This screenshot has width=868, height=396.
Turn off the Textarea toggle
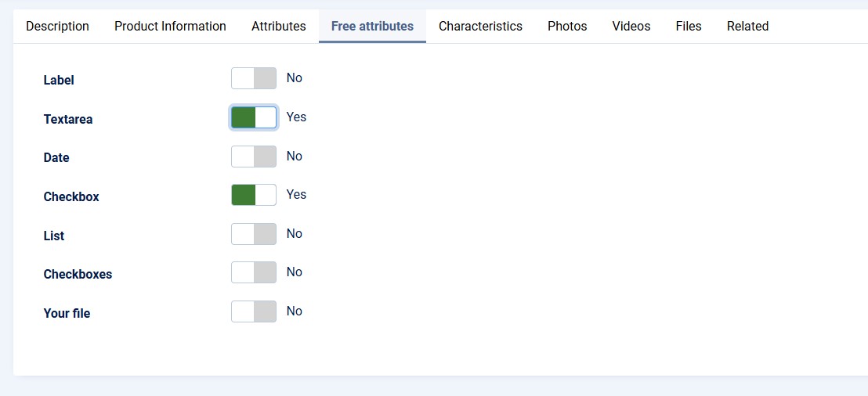(254, 117)
